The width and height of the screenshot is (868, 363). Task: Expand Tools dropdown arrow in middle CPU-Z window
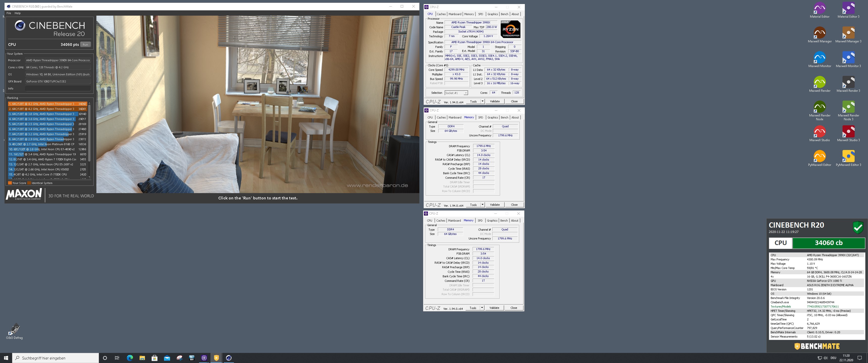pos(482,205)
